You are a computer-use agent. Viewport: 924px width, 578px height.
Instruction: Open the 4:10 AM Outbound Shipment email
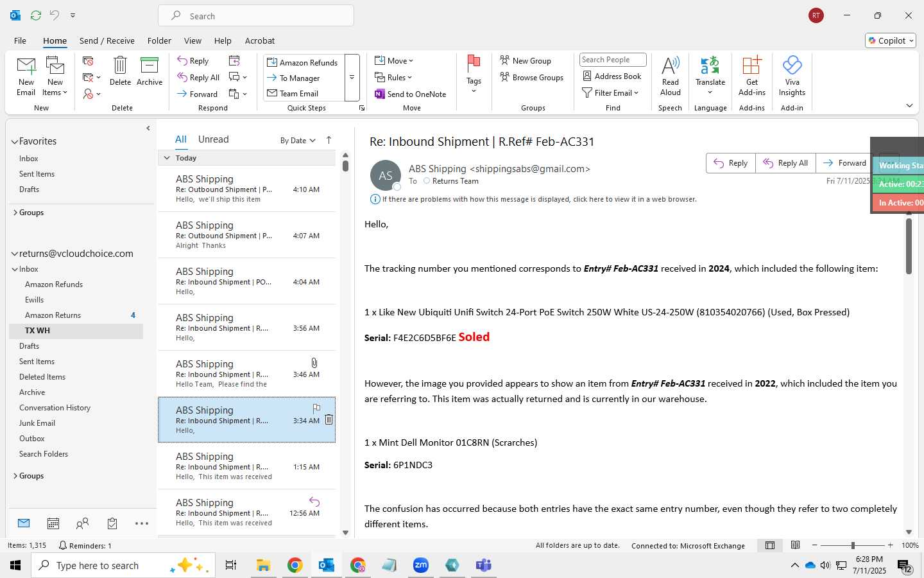[x=247, y=189]
